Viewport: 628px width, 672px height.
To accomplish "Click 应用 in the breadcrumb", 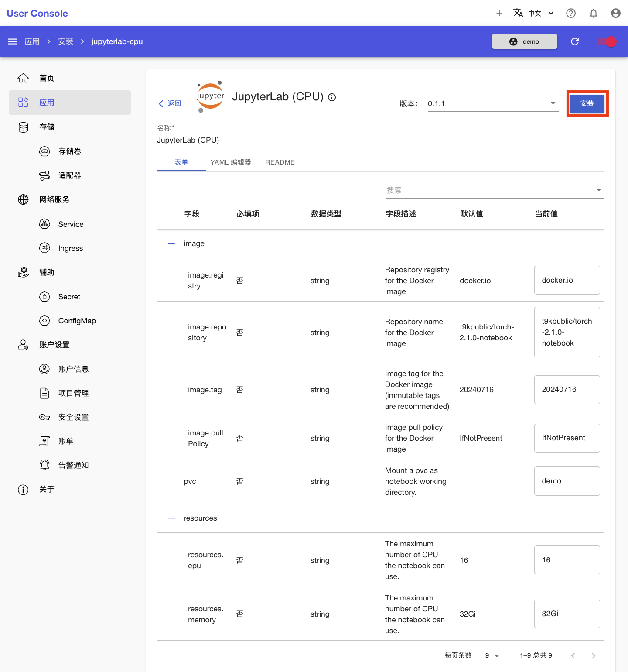I will click(x=32, y=41).
